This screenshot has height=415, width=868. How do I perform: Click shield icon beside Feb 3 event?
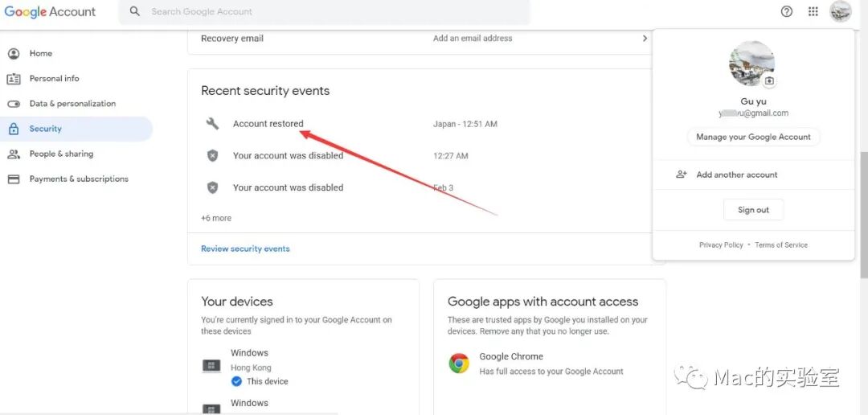pos(212,188)
